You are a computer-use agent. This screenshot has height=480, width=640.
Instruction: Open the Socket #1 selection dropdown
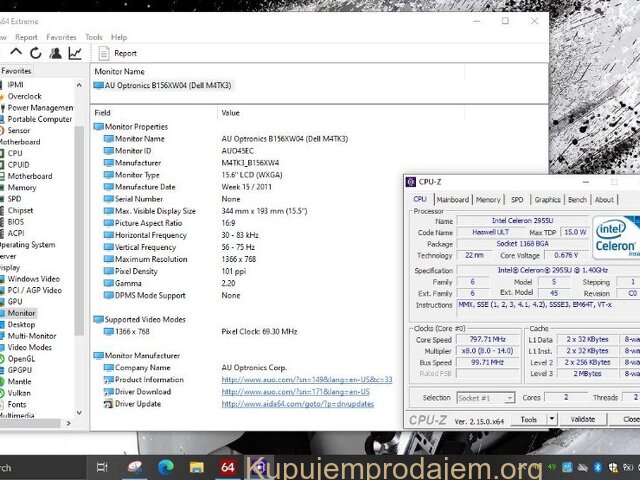click(x=483, y=397)
